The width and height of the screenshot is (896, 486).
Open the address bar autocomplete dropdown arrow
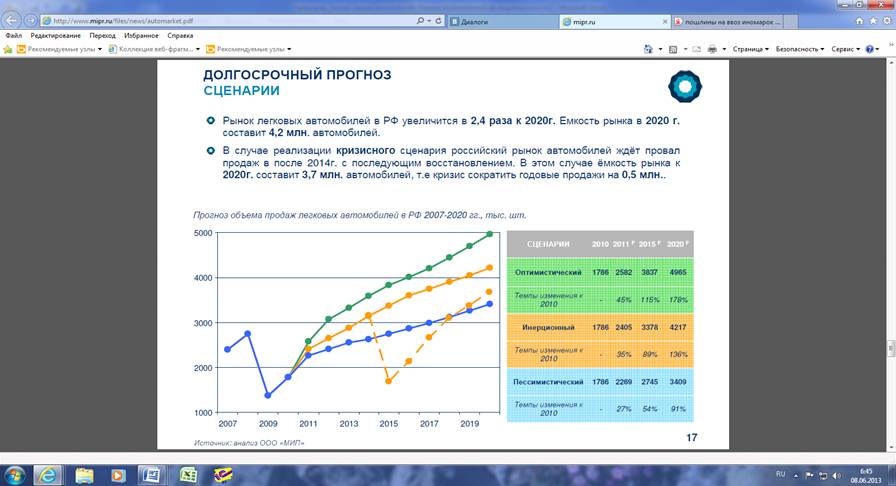[x=429, y=21]
